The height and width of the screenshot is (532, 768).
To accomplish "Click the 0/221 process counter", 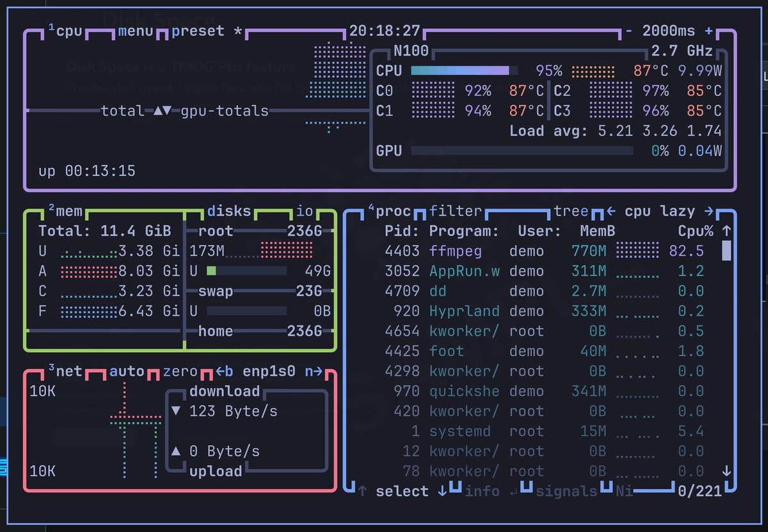I will click(x=700, y=491).
